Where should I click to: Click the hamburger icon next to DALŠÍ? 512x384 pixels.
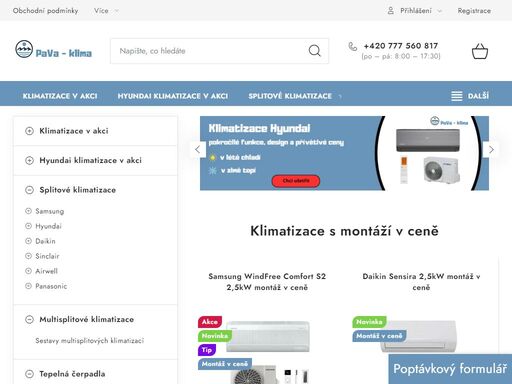[x=457, y=96]
